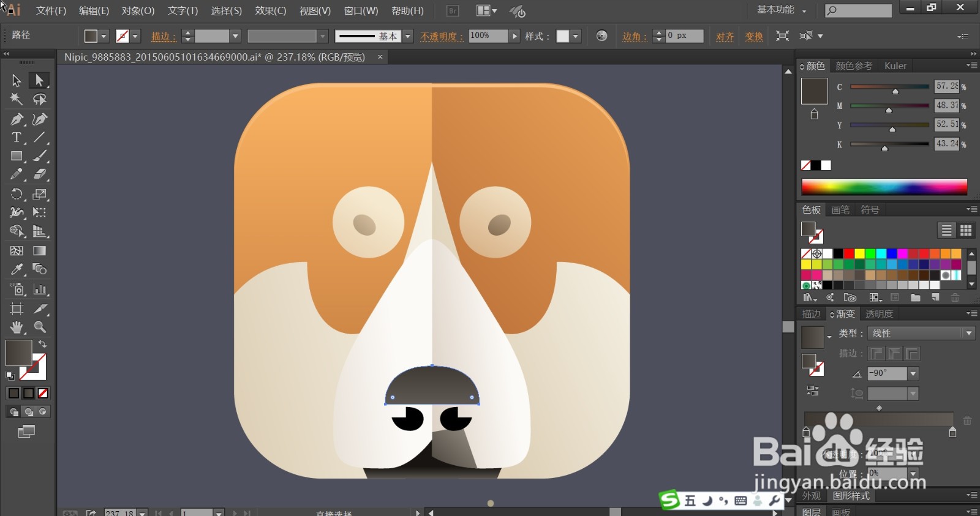Screen dimensions: 980x516
Task: Select the Selection tool (black arrow)
Action: pyautogui.click(x=17, y=80)
